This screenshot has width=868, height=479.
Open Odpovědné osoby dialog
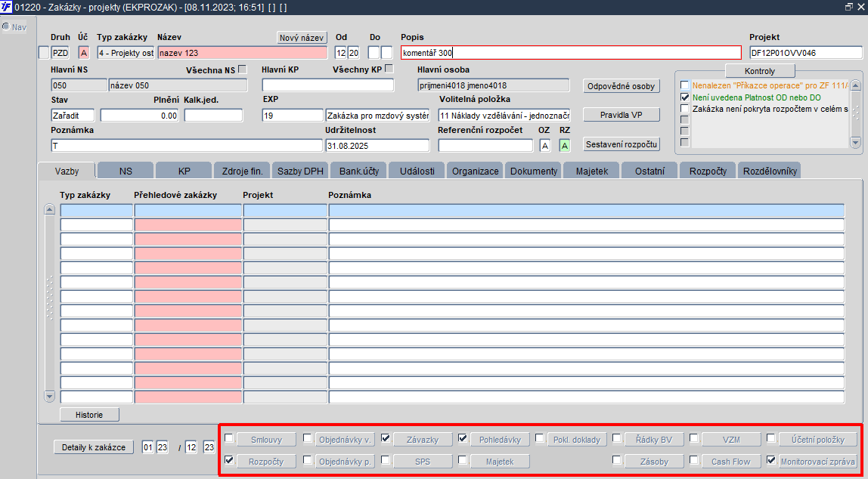(x=621, y=86)
